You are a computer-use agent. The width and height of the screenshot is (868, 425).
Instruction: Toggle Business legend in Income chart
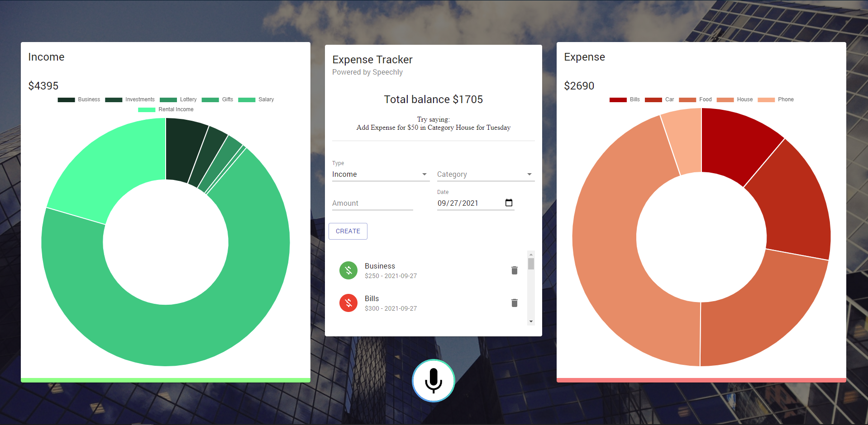coord(79,99)
